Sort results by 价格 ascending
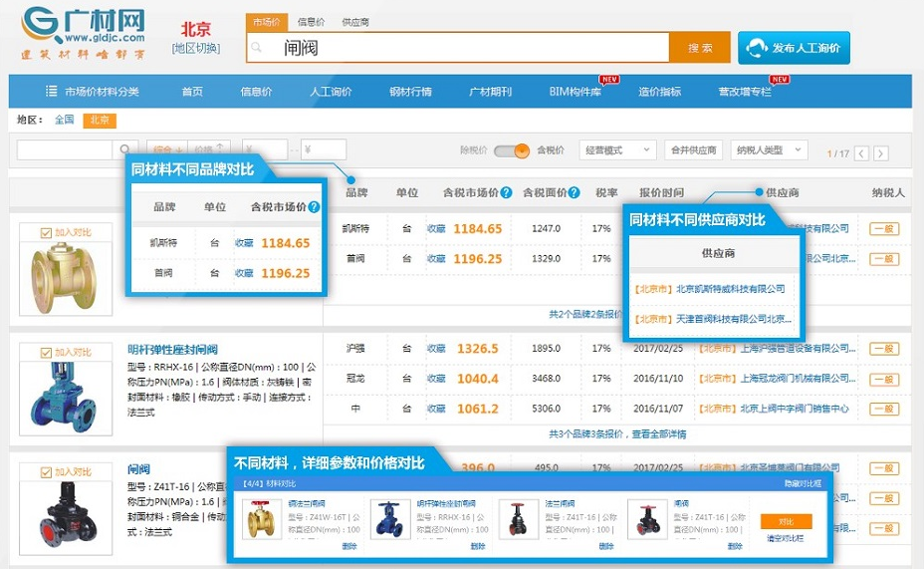 click(x=209, y=149)
